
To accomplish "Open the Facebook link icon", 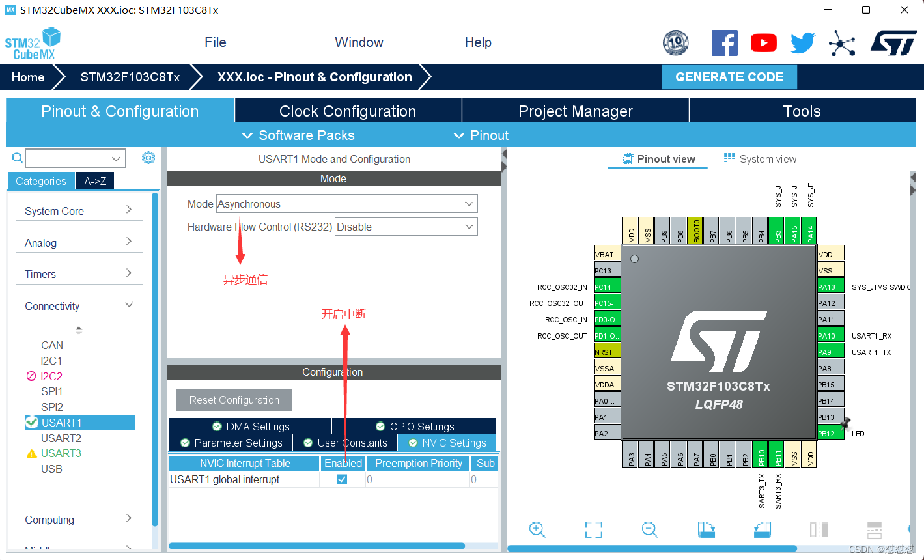I will (724, 44).
